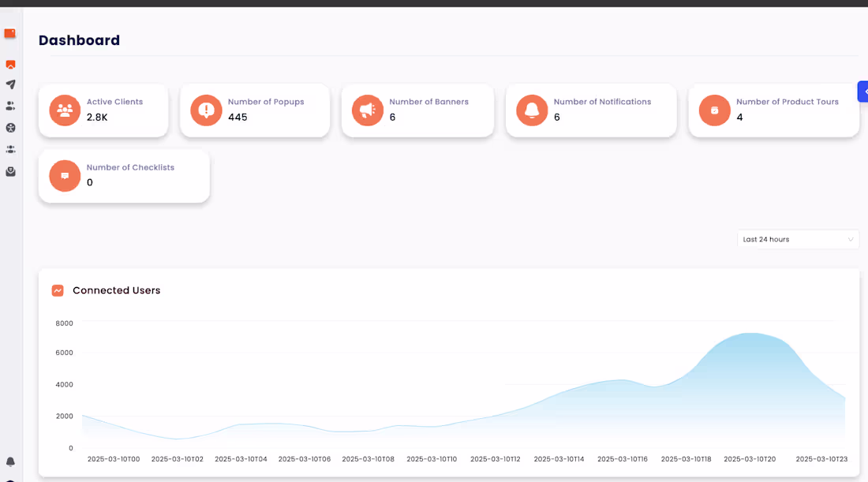Click the users icon on the Active Clients card
The height and width of the screenshot is (482, 868).
tap(64, 110)
